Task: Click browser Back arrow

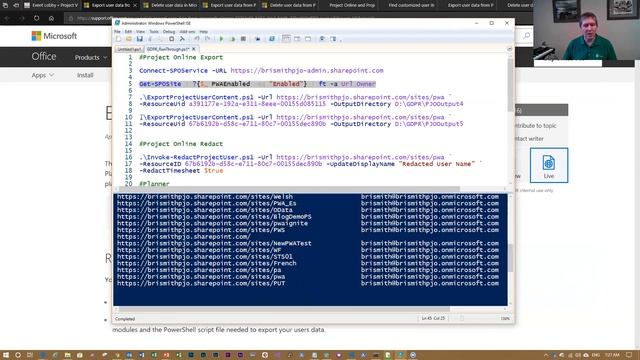Action: 7,18
